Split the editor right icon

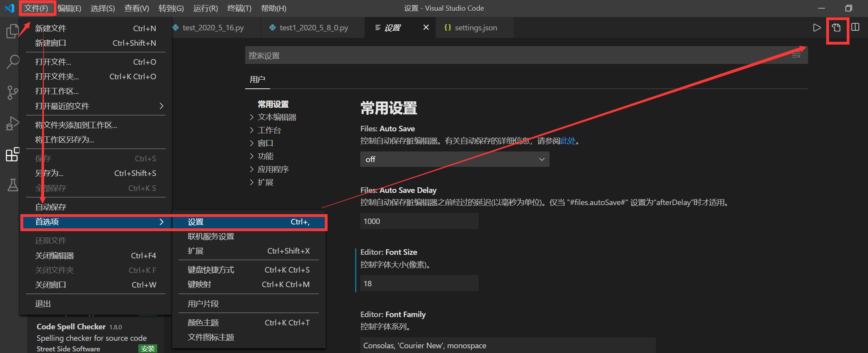855,27
